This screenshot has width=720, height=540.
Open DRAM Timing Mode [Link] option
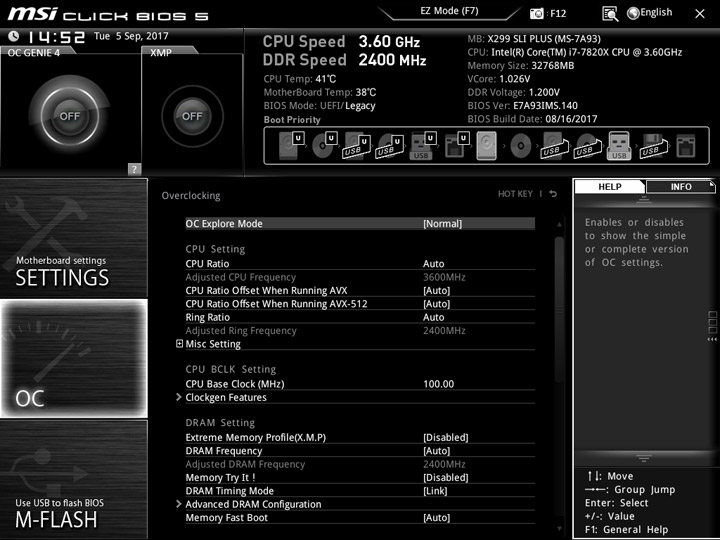pos(360,491)
